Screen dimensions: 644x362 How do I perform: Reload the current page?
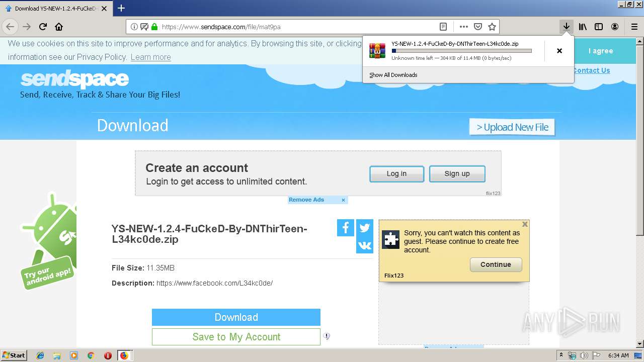coord(43,27)
